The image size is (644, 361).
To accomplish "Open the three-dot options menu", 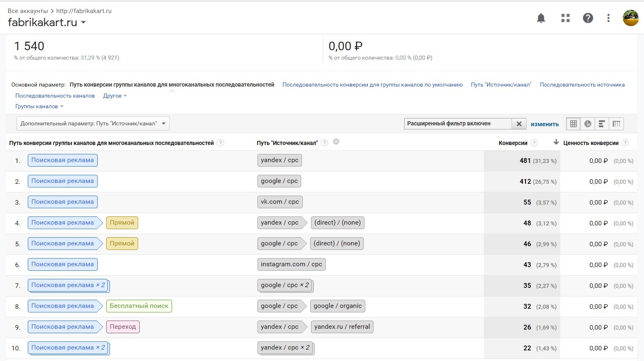I will (x=608, y=18).
